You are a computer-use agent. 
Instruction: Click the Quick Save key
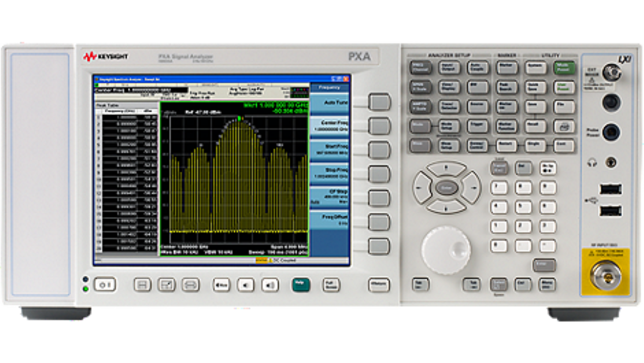(x=536, y=88)
